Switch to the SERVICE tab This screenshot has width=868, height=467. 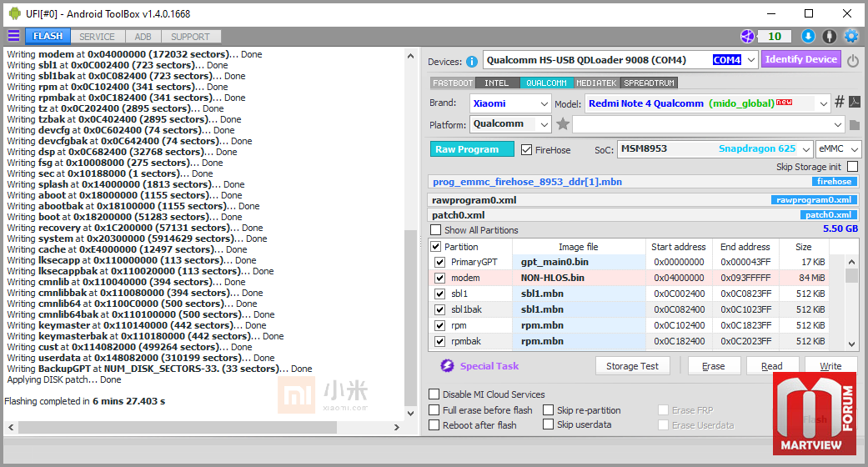[97, 37]
